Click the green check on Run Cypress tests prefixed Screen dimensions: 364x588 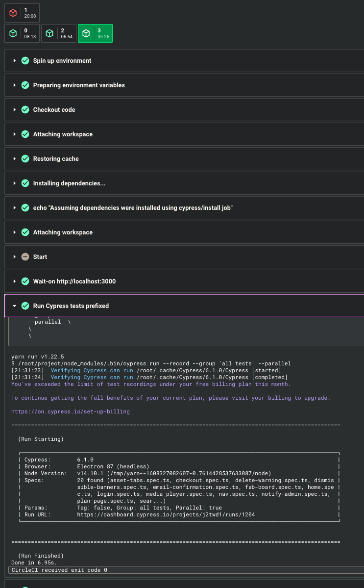coord(25,306)
